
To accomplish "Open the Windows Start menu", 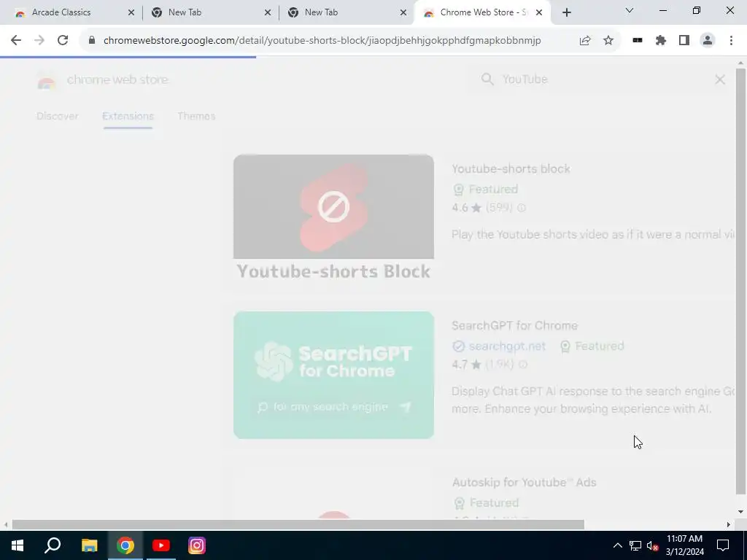I will coord(18,545).
